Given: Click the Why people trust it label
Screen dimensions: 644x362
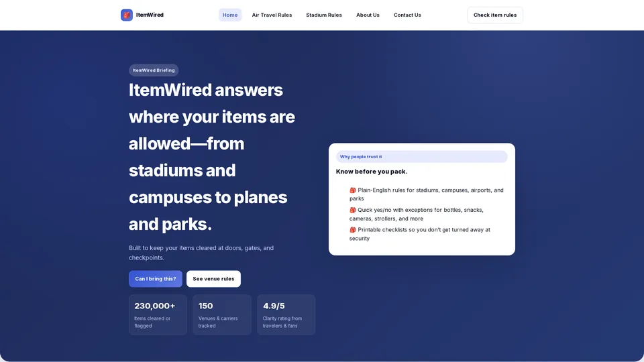Looking at the screenshot, I should (421, 157).
